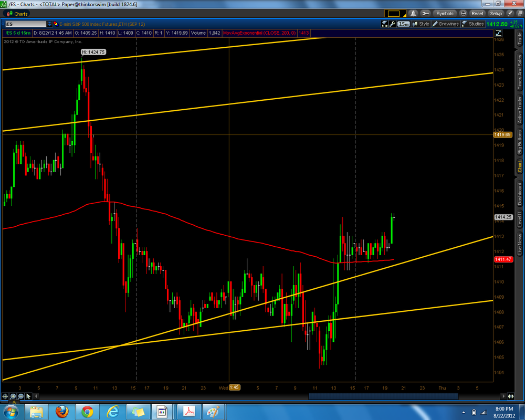Screen dimensions: 525x420
Task: Click the wrench support-tools icon in top bar
Action: (x=425, y=14)
